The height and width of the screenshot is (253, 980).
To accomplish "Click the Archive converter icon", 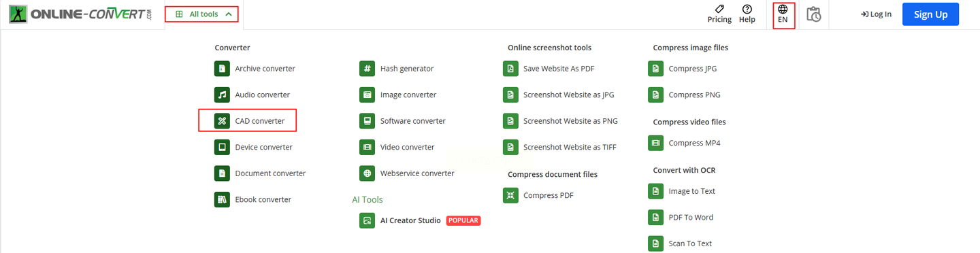I will 222,69.
